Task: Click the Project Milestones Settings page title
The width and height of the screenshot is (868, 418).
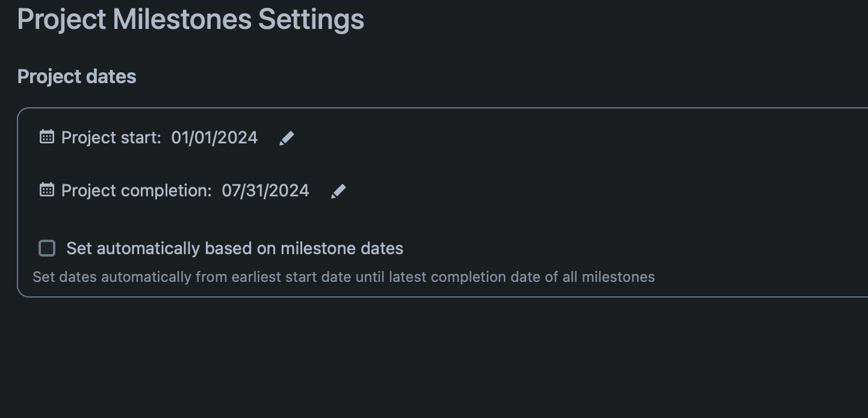Action: [190, 19]
